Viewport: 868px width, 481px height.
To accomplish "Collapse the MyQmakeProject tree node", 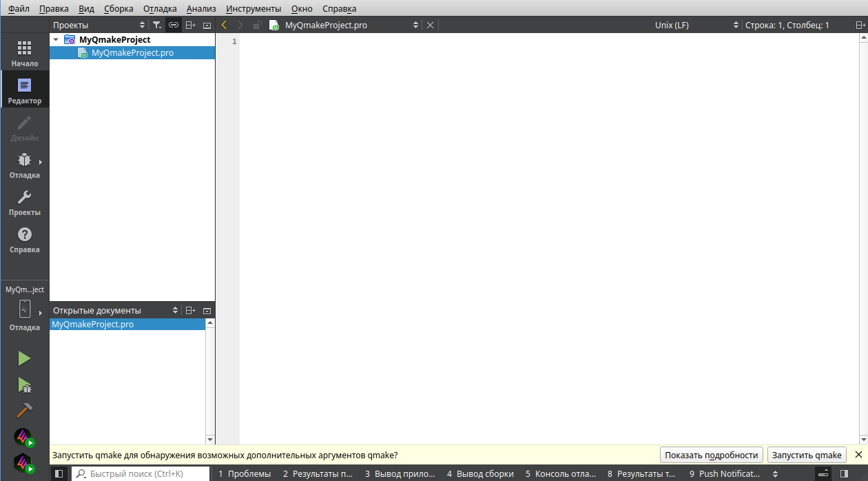I will click(56, 40).
